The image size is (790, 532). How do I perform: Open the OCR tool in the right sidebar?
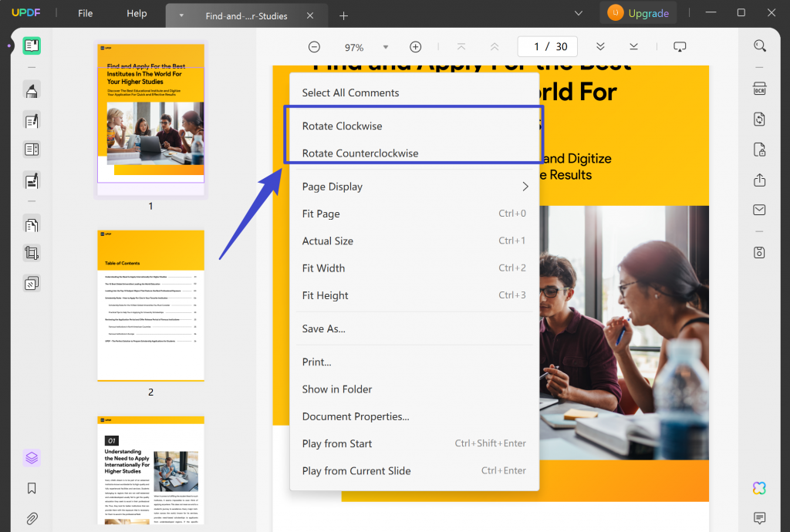tap(760, 89)
